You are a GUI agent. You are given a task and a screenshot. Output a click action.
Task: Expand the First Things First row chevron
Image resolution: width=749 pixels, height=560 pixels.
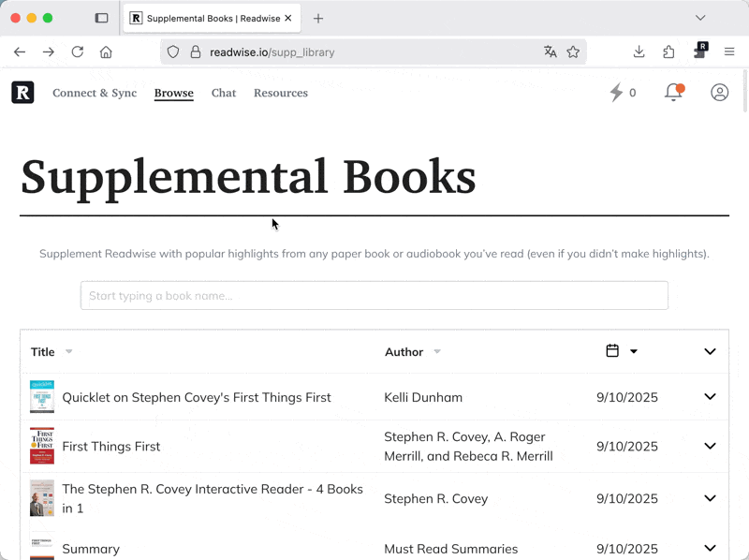[x=709, y=447]
